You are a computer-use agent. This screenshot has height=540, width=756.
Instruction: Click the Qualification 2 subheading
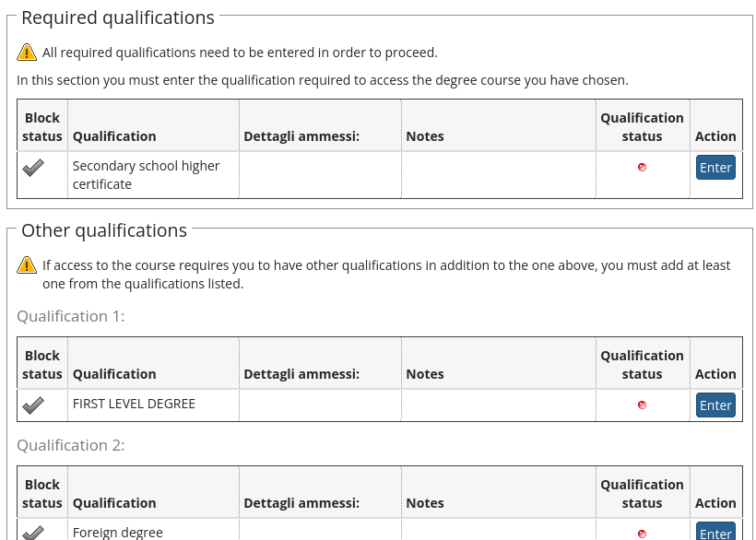70,445
